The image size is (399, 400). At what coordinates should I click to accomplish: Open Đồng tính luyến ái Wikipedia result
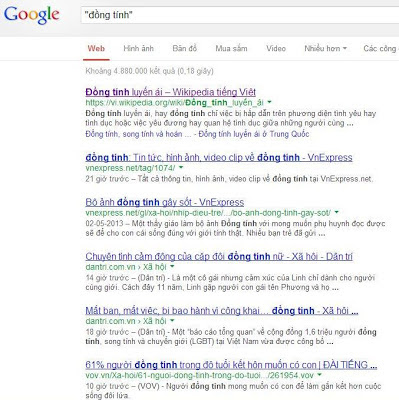tap(170, 92)
